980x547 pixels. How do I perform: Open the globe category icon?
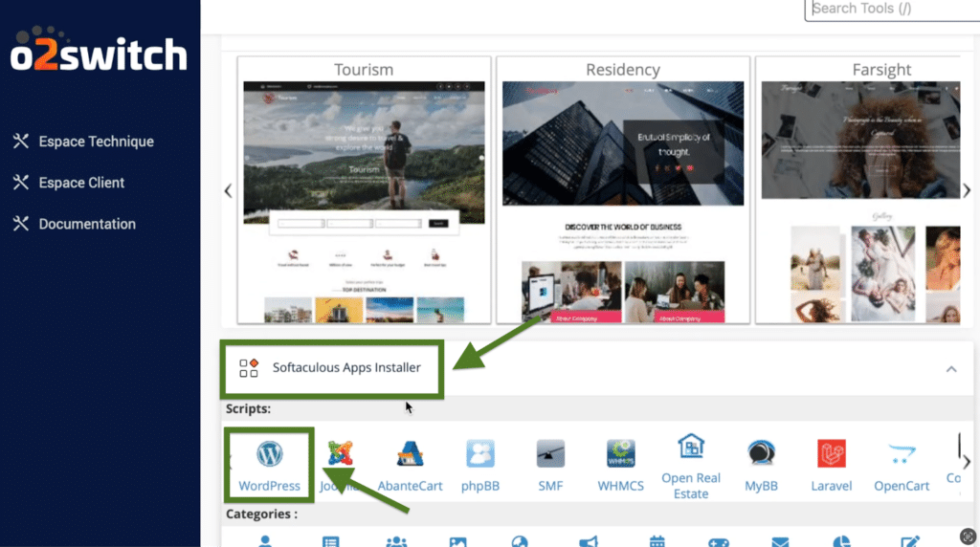point(520,541)
